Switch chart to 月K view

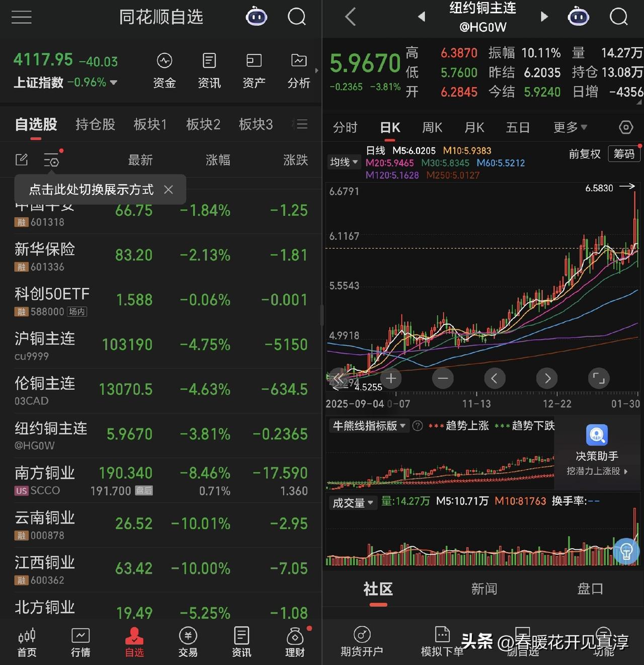(474, 127)
